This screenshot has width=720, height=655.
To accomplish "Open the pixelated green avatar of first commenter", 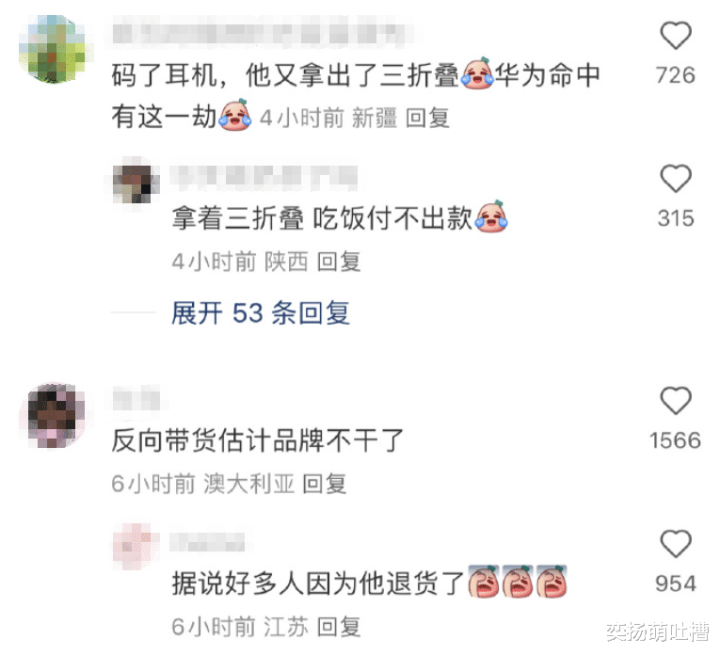I will click(52, 49).
